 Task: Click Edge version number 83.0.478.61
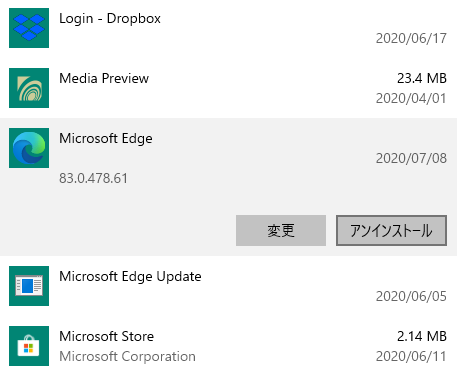coord(93,178)
